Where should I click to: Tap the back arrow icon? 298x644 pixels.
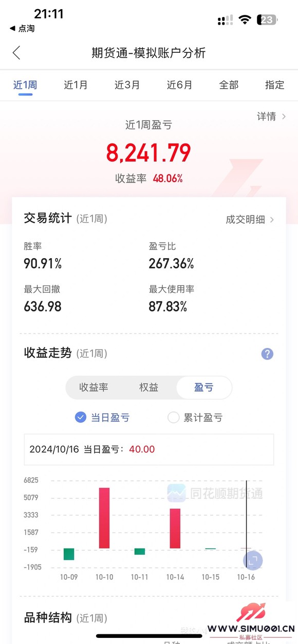pyautogui.click(x=16, y=53)
